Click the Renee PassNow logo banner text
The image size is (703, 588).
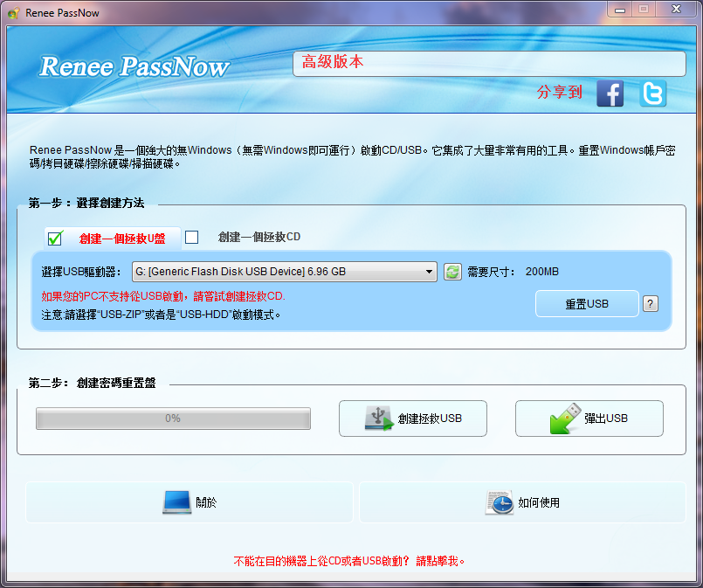[134, 66]
